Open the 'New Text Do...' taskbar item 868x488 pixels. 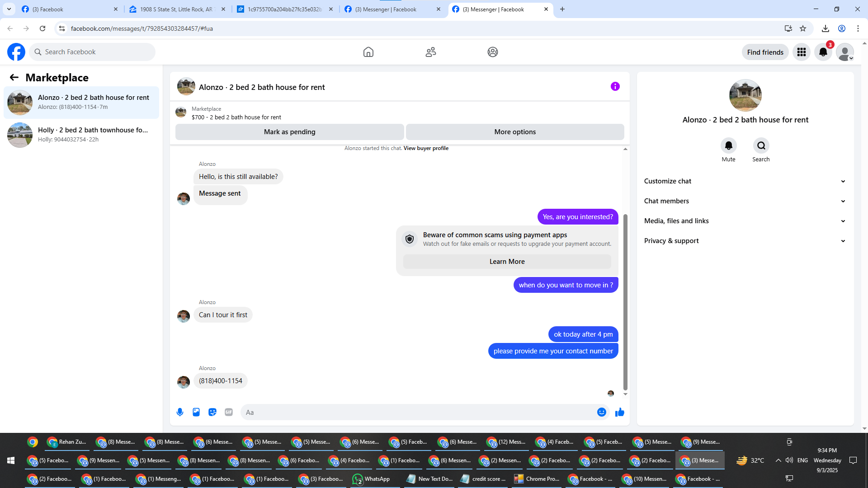click(x=429, y=479)
